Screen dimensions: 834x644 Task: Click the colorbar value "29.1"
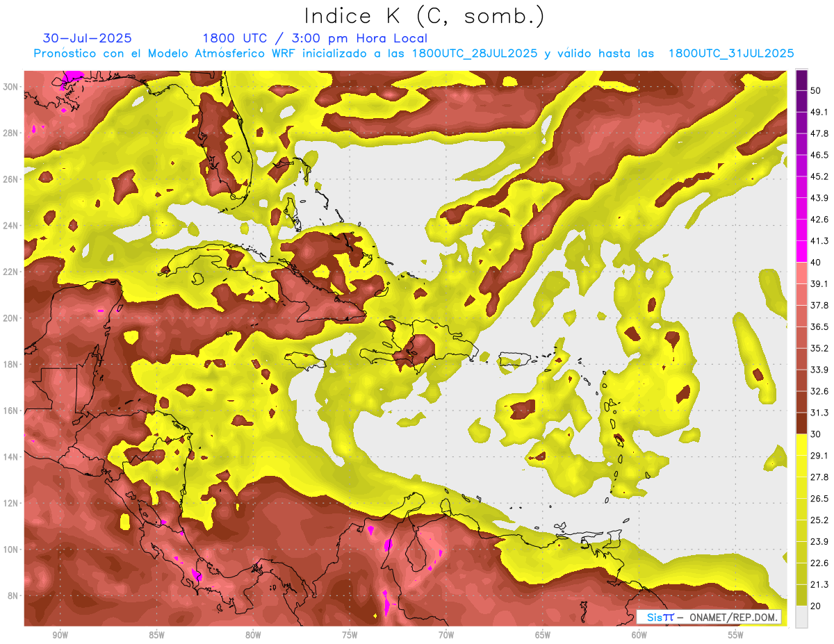pyautogui.click(x=819, y=456)
